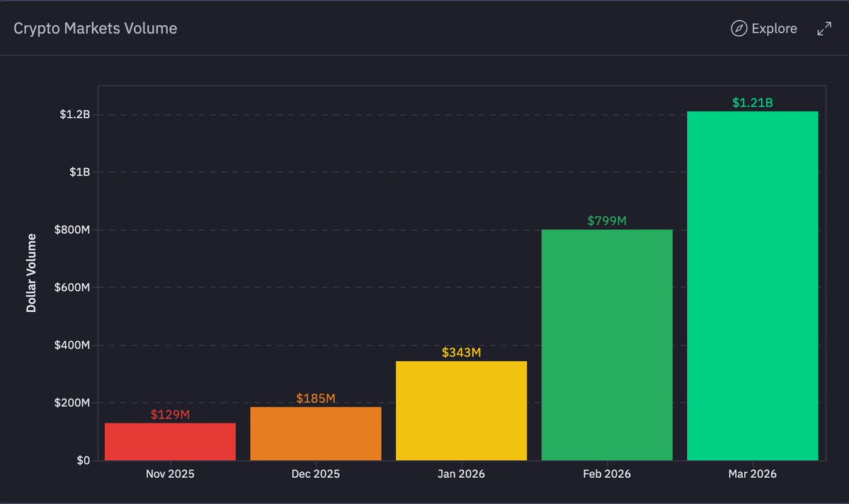Click the $129M value label

(x=170, y=415)
